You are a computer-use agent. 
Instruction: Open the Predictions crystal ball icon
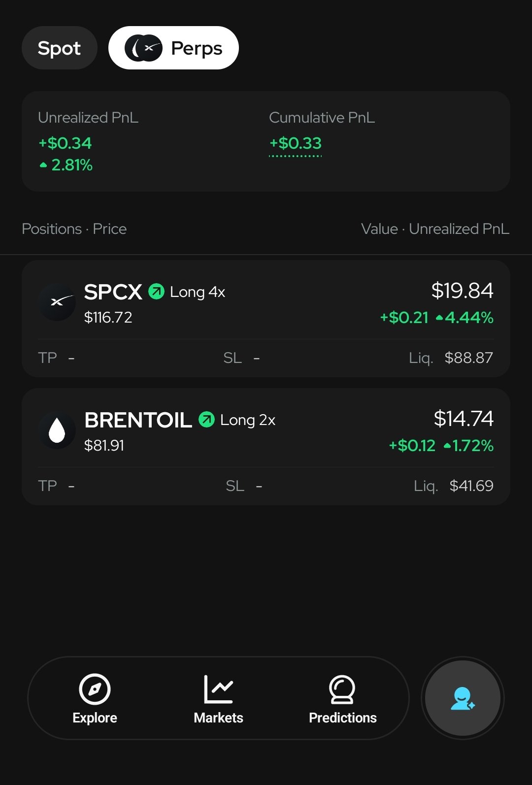coord(342,689)
